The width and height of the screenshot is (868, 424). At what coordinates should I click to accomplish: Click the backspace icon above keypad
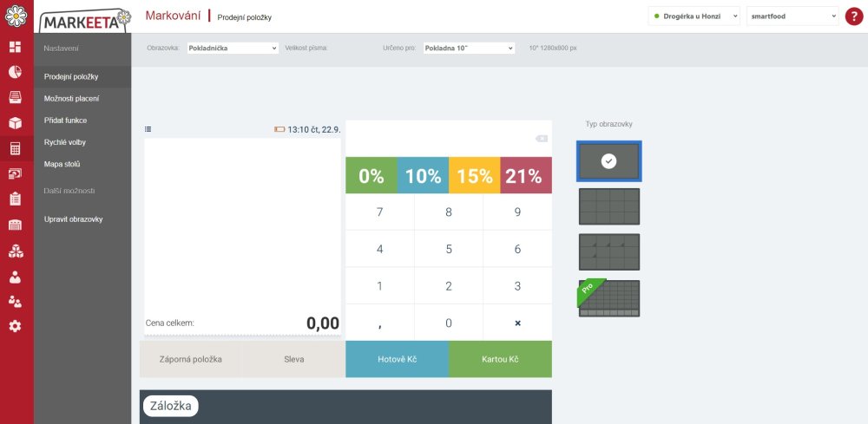point(542,139)
